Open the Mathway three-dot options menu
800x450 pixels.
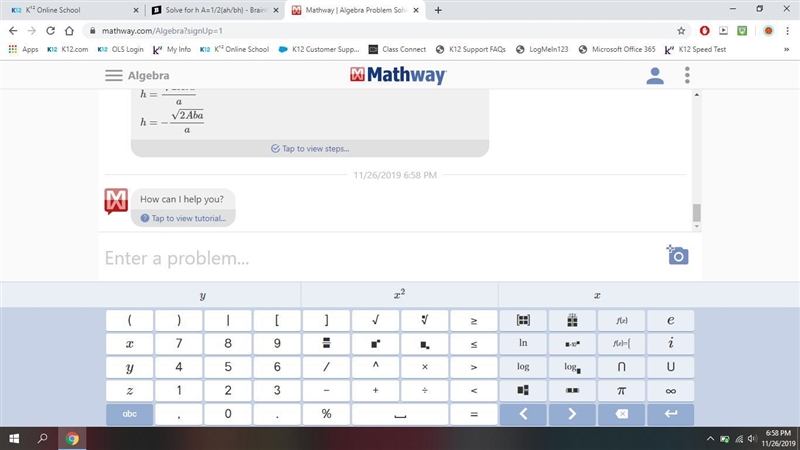pos(687,75)
